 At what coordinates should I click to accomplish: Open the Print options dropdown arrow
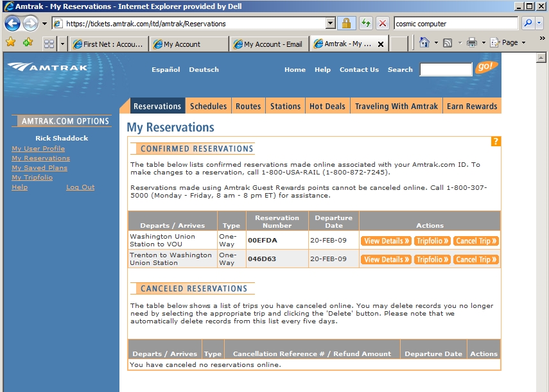click(x=484, y=42)
